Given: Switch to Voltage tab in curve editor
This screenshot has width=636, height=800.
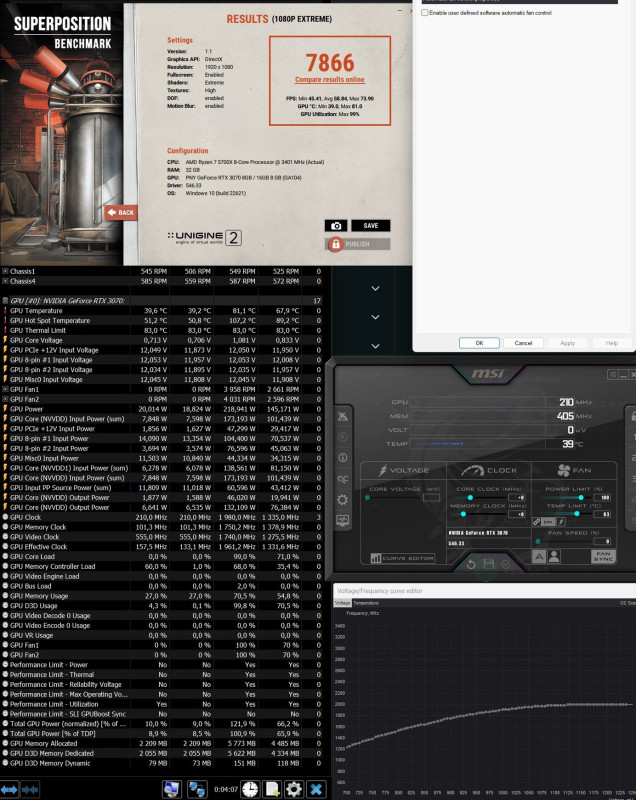Looking at the screenshot, I should click(x=342, y=603).
